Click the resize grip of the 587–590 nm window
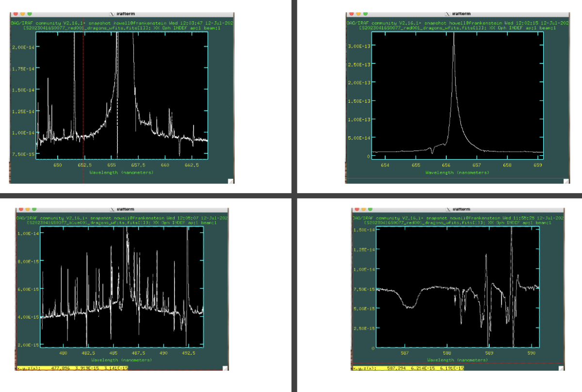The image size is (582, 392). [561, 368]
